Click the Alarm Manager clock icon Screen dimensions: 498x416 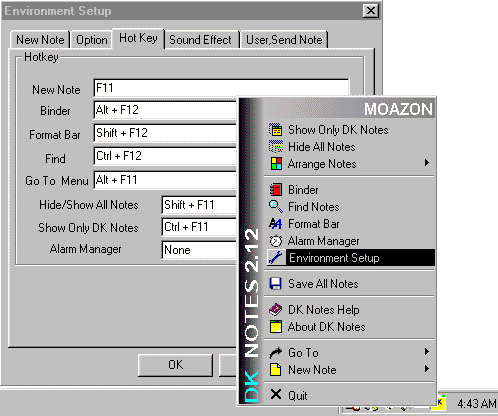click(276, 241)
